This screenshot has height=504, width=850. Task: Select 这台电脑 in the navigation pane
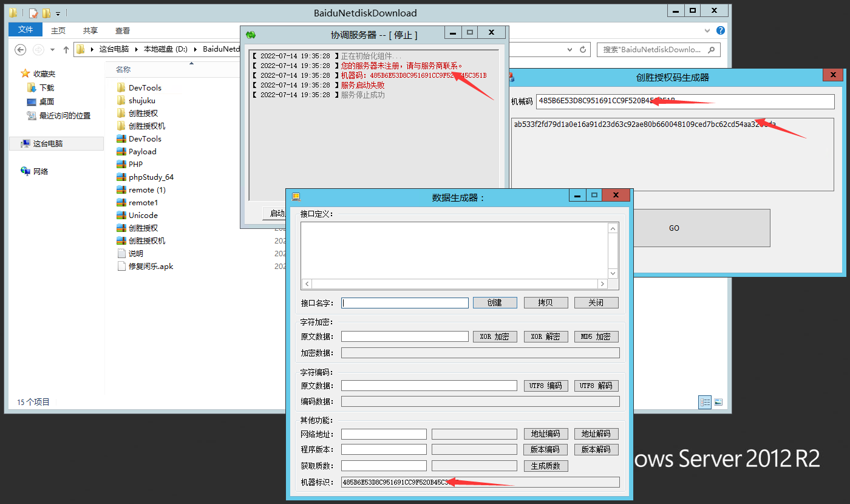pyautogui.click(x=47, y=143)
